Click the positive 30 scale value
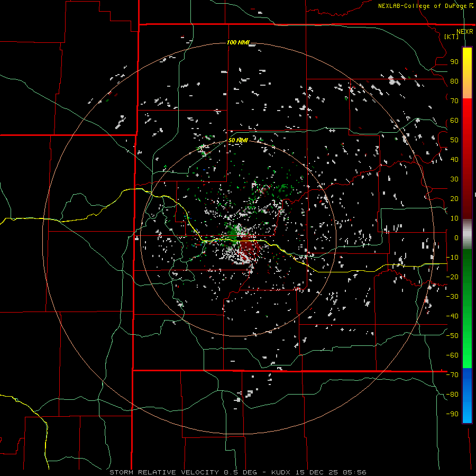This screenshot has width=476, height=476. pyautogui.click(x=454, y=179)
